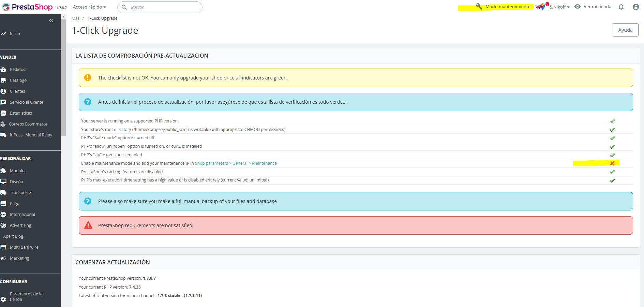Image resolution: width=644 pixels, height=307 pixels.
Task: Click the maintenance wrench icon
Action: [x=479, y=6]
